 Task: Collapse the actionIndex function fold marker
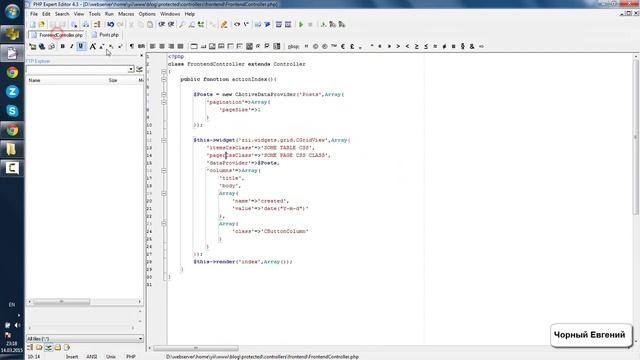point(164,80)
